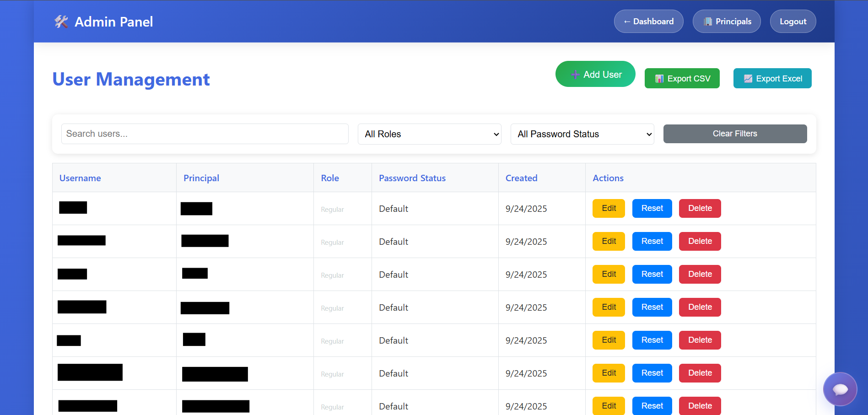868x415 pixels.
Task: Go back to Dashboard
Action: pyautogui.click(x=648, y=22)
